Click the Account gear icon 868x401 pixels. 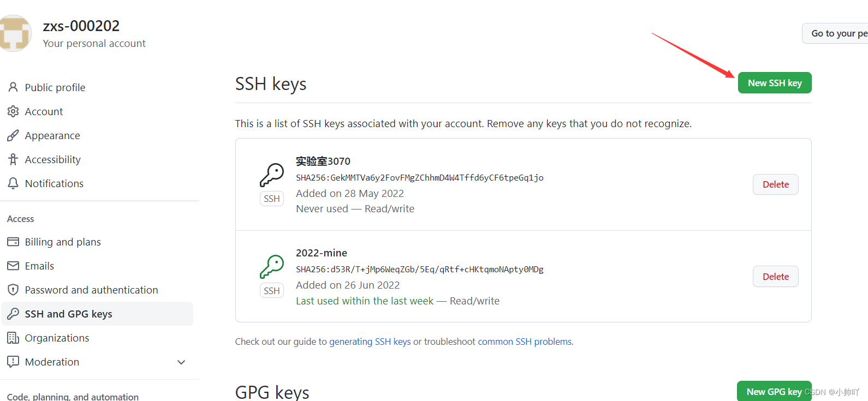[13, 111]
